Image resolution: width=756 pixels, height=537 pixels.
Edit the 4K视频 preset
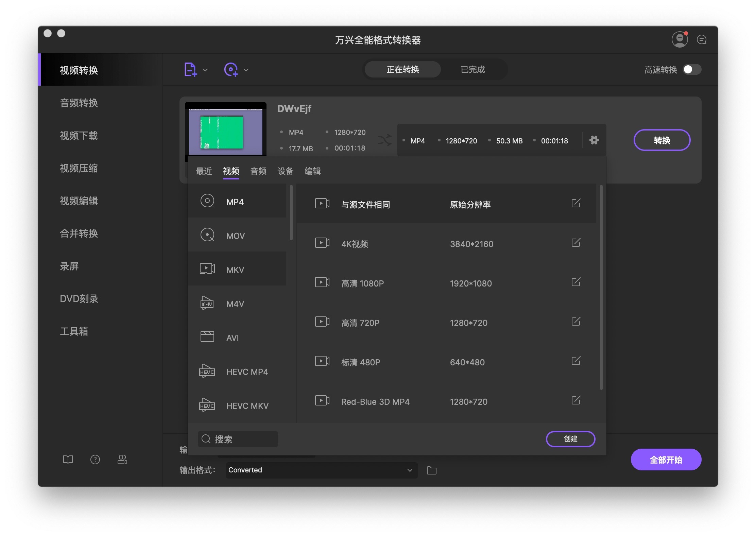coord(576,243)
